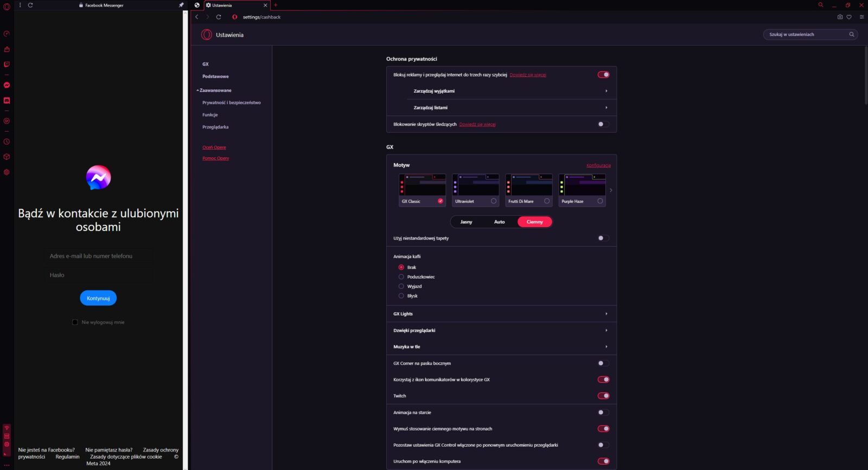Expand 'Zarządzaj wyjątkami' row

coord(509,91)
